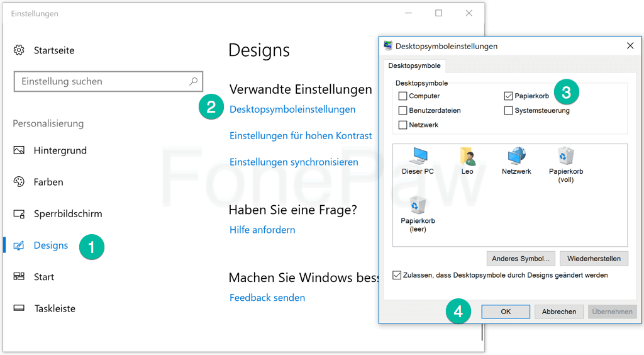
Task: Close the Einstellungen window
Action: [x=469, y=13]
